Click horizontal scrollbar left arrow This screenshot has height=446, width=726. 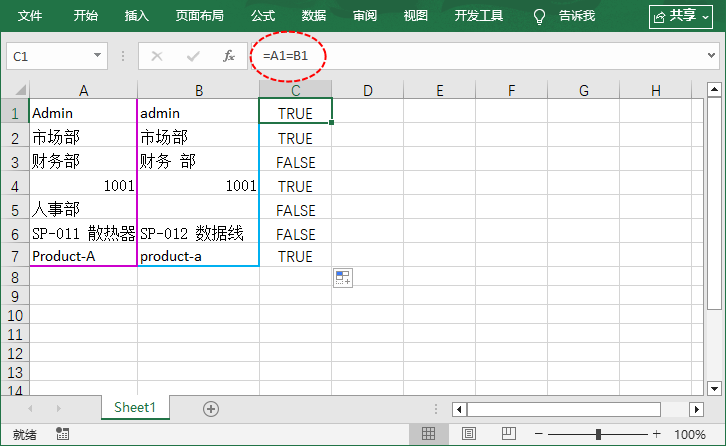click(459, 409)
